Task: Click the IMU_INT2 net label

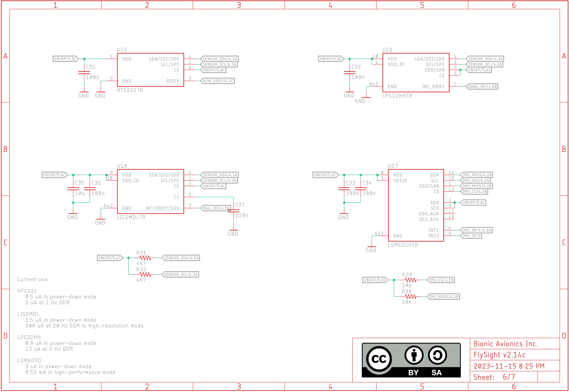Action: pyautogui.click(x=471, y=236)
